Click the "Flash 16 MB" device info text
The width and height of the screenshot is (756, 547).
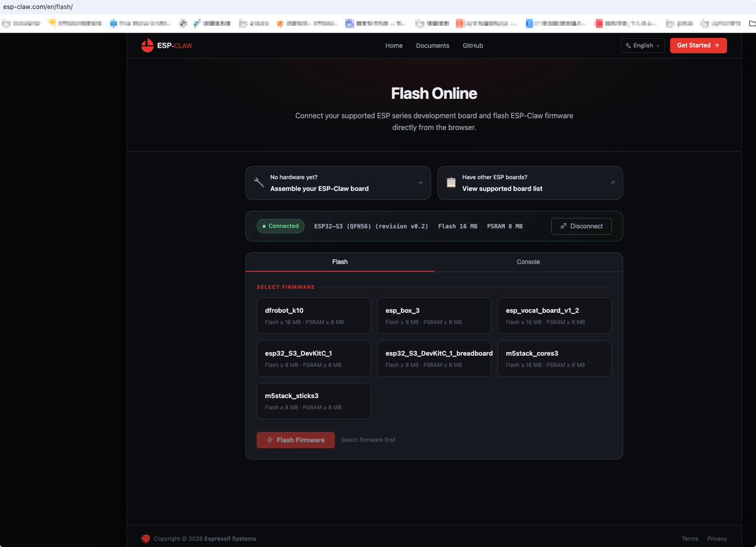coord(457,226)
